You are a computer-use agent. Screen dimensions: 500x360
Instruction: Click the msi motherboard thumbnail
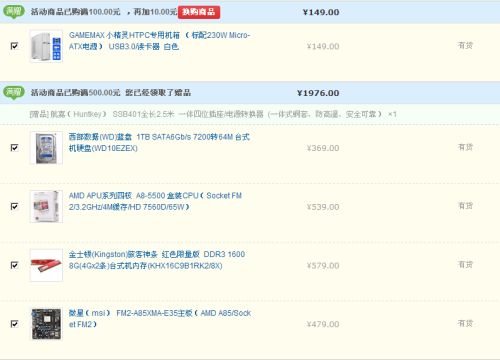(x=46, y=324)
